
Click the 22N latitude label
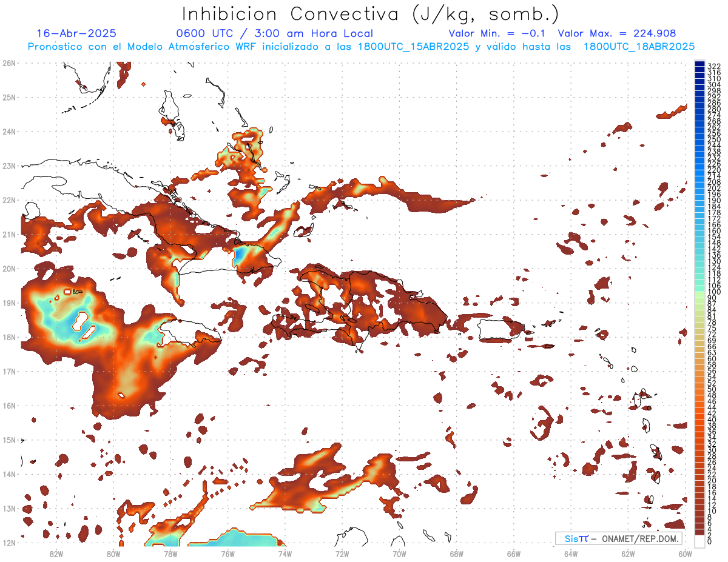pyautogui.click(x=8, y=199)
